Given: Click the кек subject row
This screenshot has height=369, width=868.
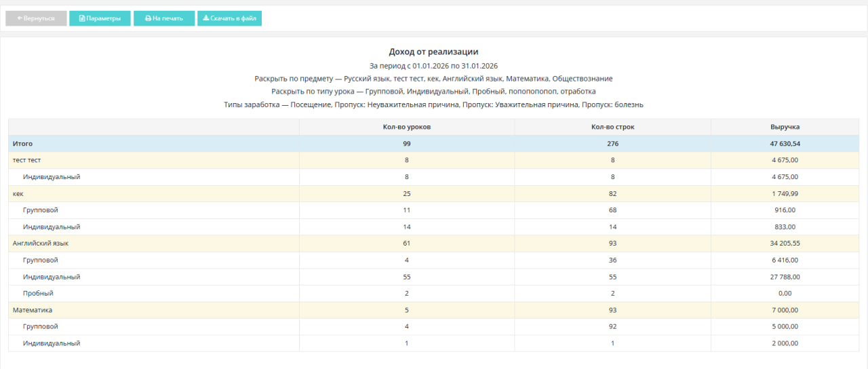Looking at the screenshot, I should pyautogui.click(x=18, y=193).
